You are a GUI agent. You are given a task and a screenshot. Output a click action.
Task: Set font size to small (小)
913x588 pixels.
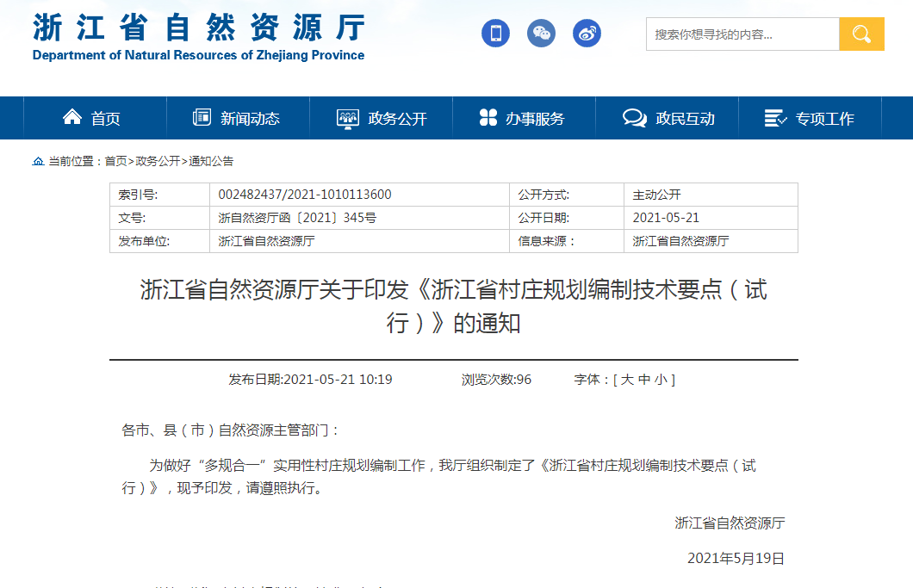pyautogui.click(x=660, y=380)
